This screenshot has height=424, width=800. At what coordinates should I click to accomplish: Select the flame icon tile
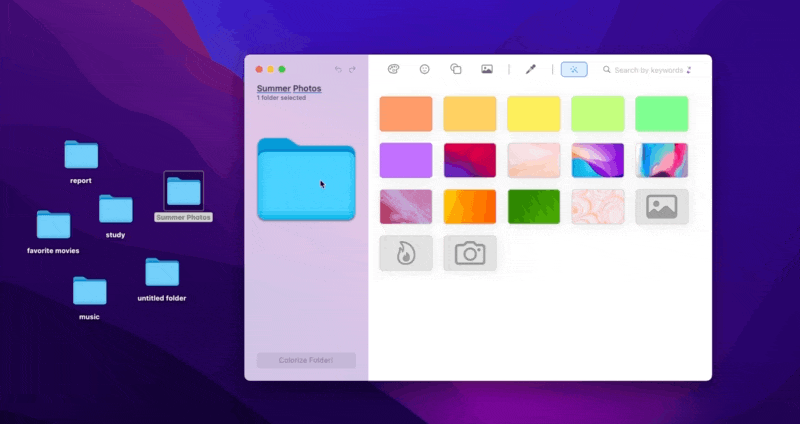coord(406,253)
